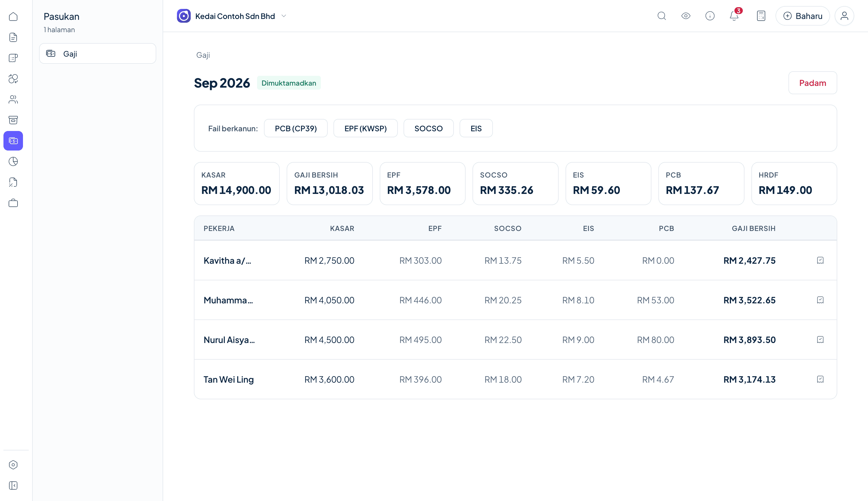Viewport: 868px width, 501px height.
Task: Open the archive box icon in sidebar
Action: coord(13,120)
